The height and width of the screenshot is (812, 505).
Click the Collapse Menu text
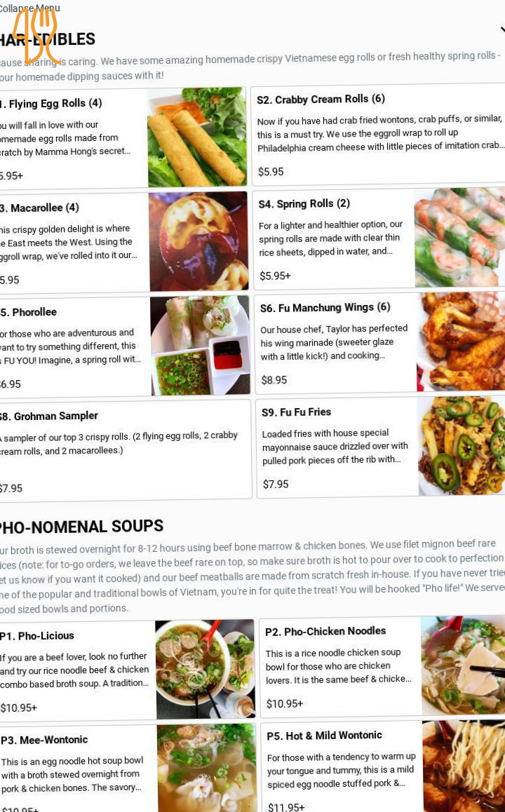[30, 8]
